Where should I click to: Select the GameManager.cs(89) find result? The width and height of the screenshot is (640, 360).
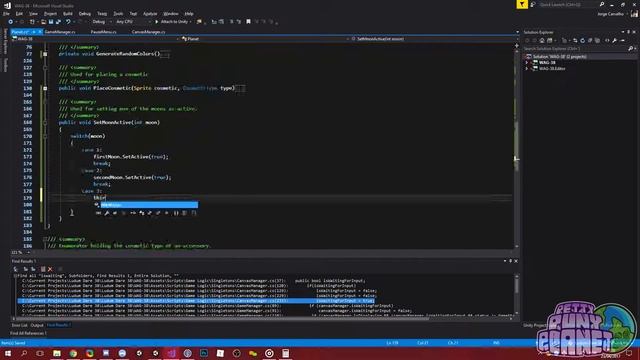(x=207, y=306)
